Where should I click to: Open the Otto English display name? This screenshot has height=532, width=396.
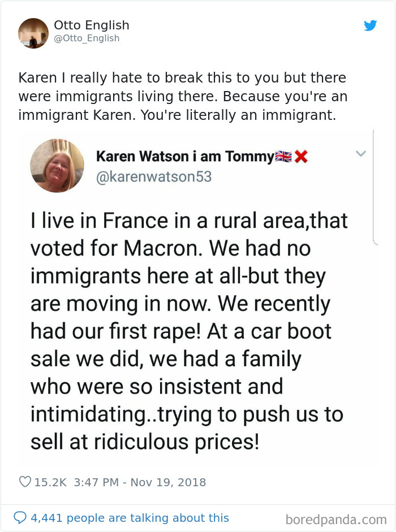coord(92,25)
